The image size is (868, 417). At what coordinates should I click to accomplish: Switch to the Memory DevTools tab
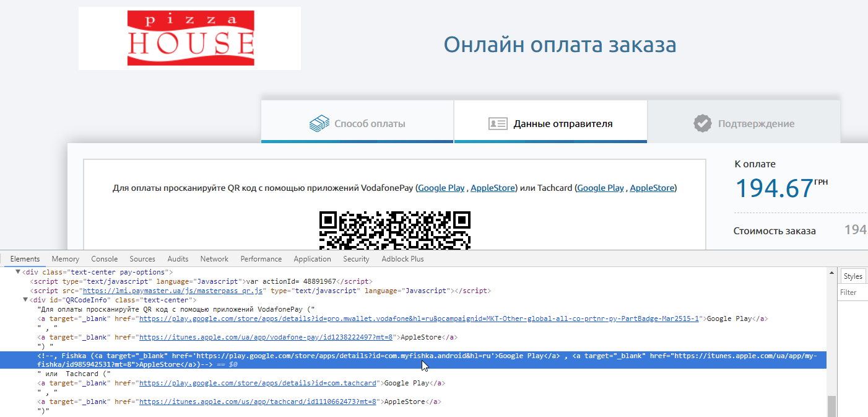[66, 259]
